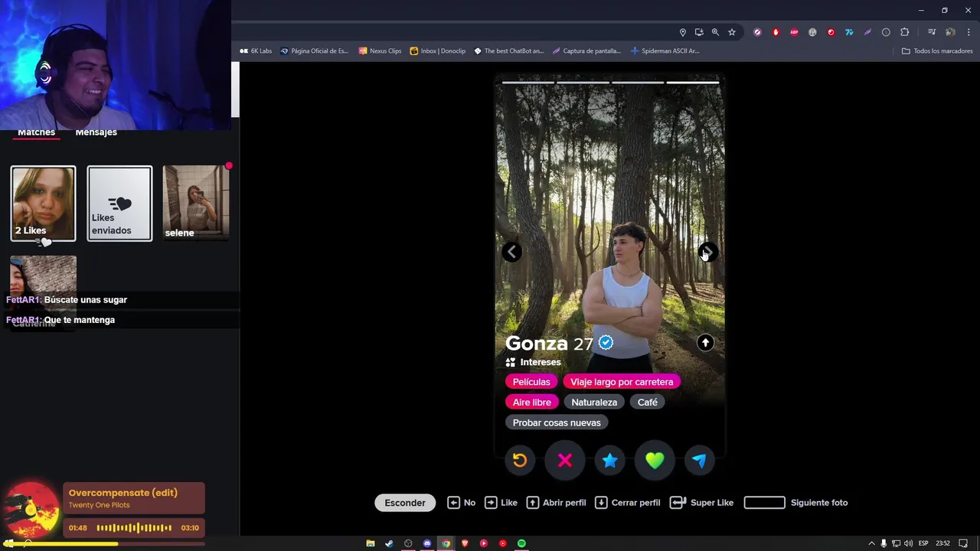Open the Página Oficial bookmark
The width and height of the screenshot is (980, 551).
coord(314,51)
